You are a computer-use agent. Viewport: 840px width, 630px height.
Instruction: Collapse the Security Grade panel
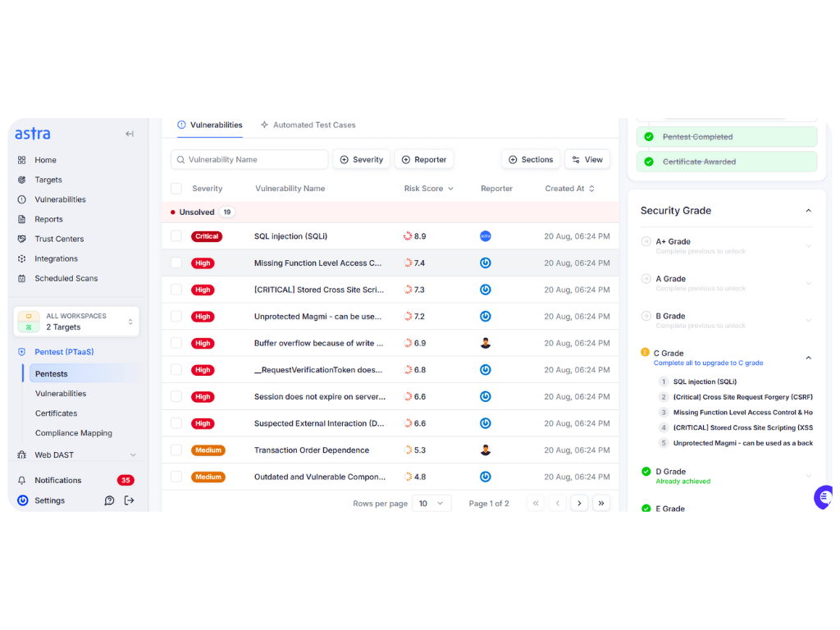pyautogui.click(x=808, y=211)
